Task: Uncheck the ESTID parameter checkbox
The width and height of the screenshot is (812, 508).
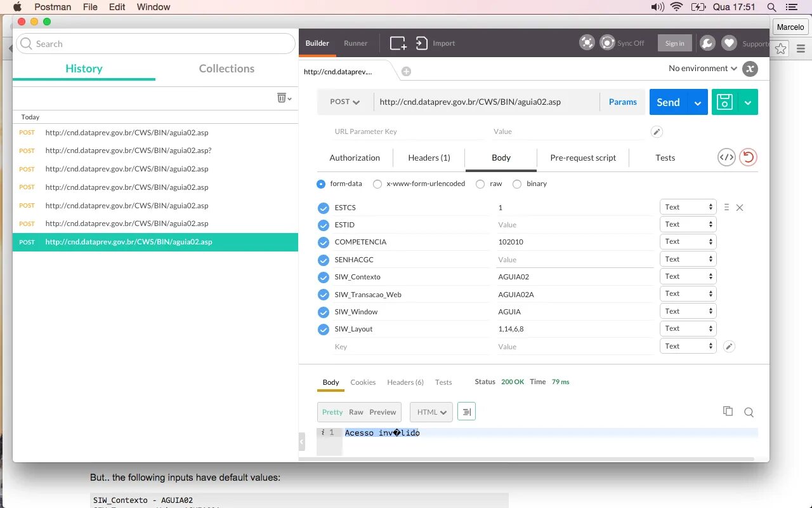Action: click(x=324, y=225)
